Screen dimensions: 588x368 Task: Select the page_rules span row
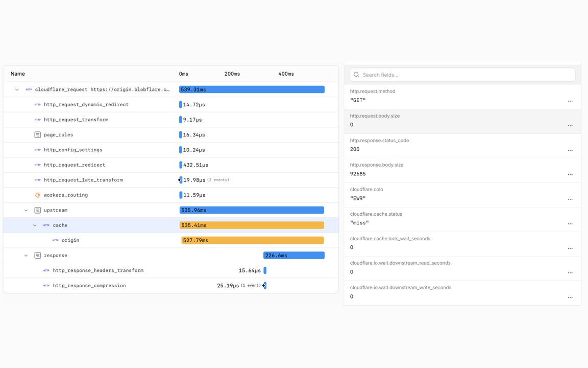click(171, 135)
